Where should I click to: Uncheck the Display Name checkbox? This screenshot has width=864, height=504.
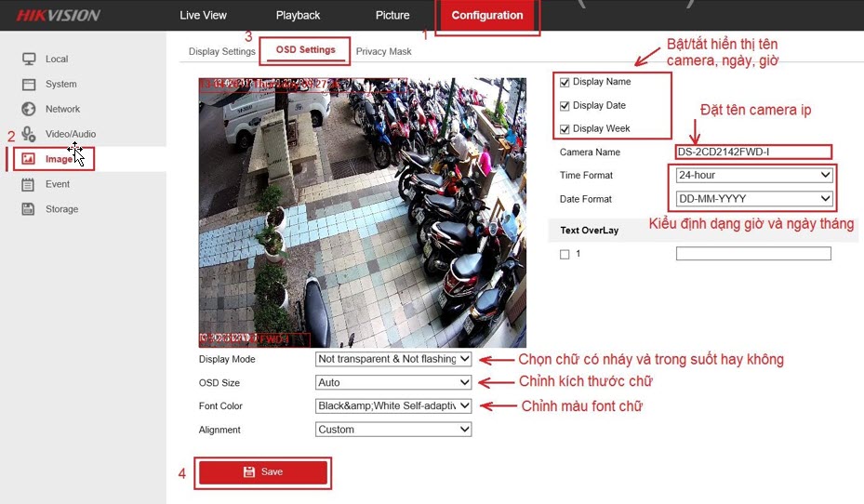(x=565, y=82)
